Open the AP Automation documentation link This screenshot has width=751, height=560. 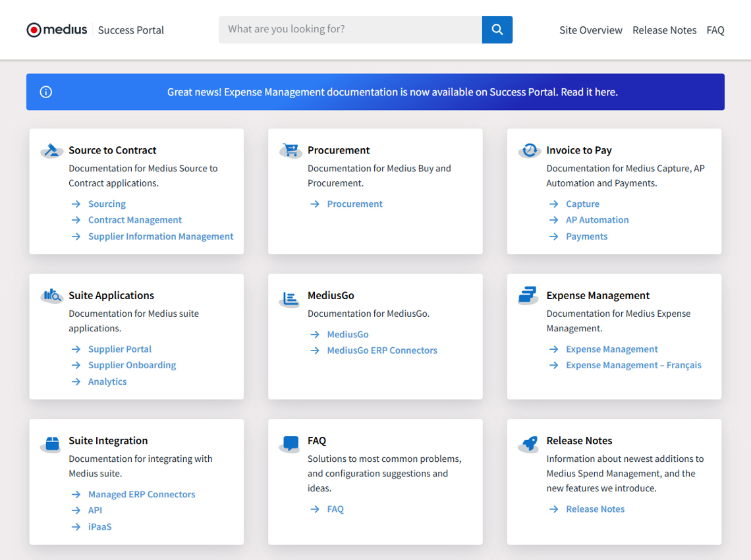[x=597, y=219]
